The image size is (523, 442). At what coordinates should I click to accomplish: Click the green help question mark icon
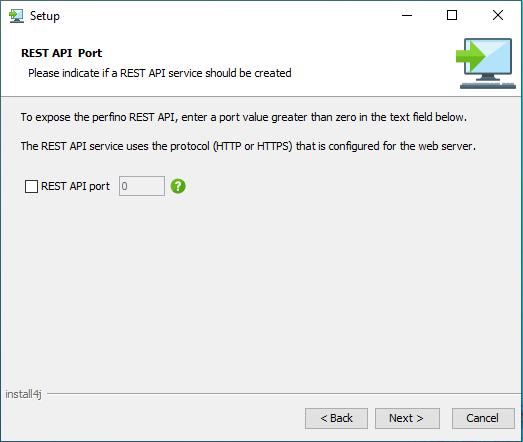(178, 186)
